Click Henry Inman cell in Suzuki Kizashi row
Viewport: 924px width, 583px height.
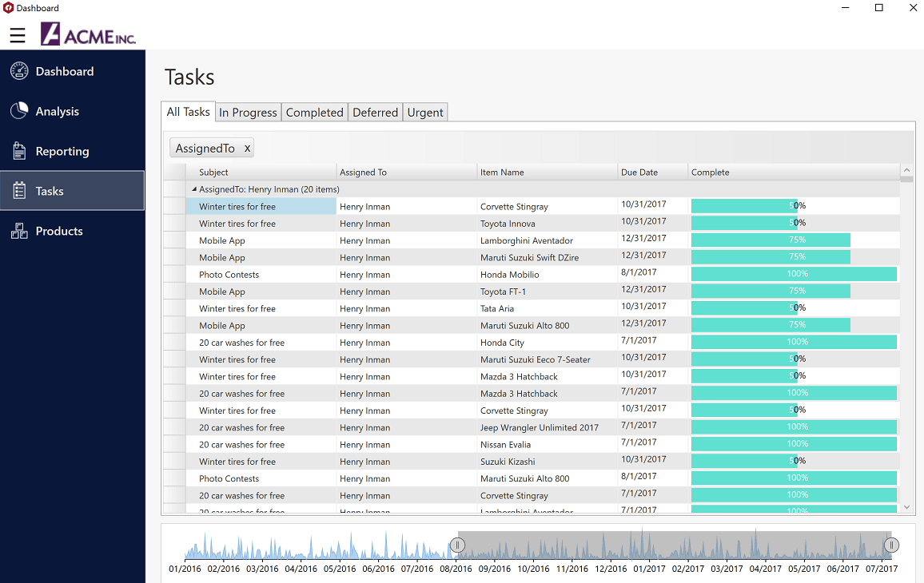[407, 462]
